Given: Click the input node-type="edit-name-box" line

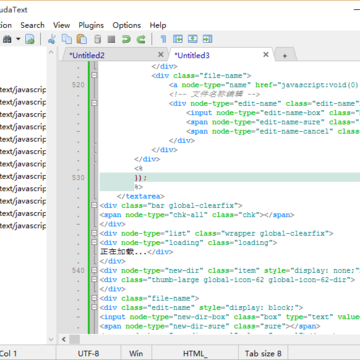Looking at the screenshot, I should tap(273, 113).
